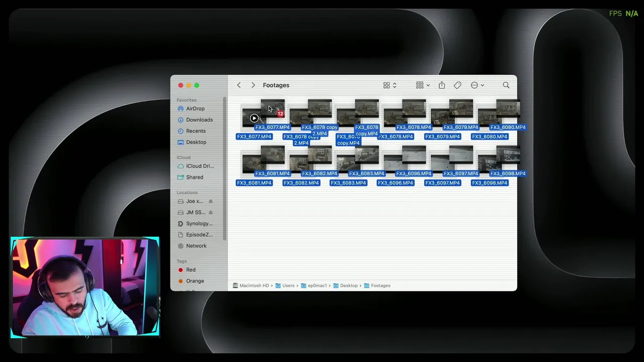Click the Network globe icon in the sidebar
Screen dimensions: 644x362
(181, 246)
